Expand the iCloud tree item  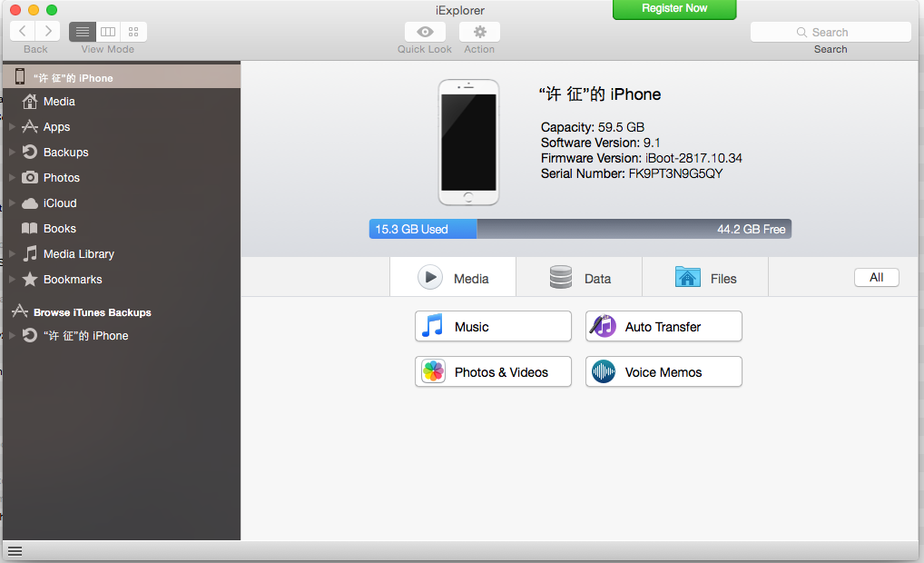12,203
